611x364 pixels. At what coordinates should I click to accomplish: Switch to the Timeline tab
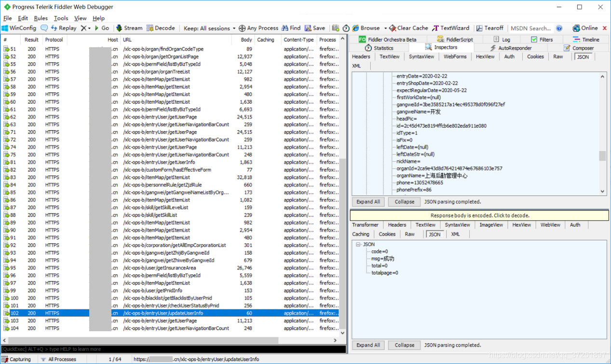(x=586, y=40)
